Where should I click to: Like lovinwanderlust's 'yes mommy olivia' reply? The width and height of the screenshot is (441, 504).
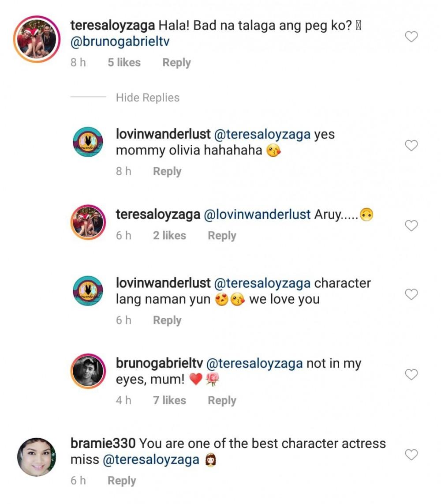(411, 146)
